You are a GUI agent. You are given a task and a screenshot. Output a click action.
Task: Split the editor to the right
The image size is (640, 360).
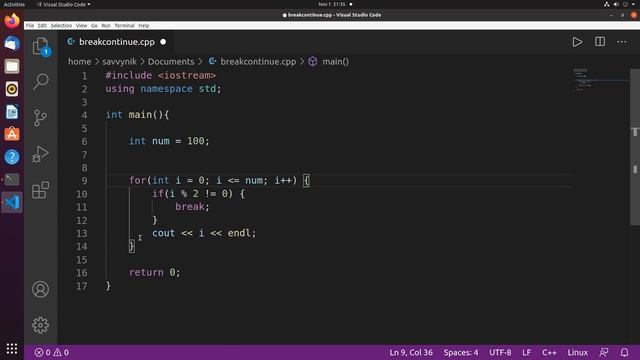click(600, 42)
